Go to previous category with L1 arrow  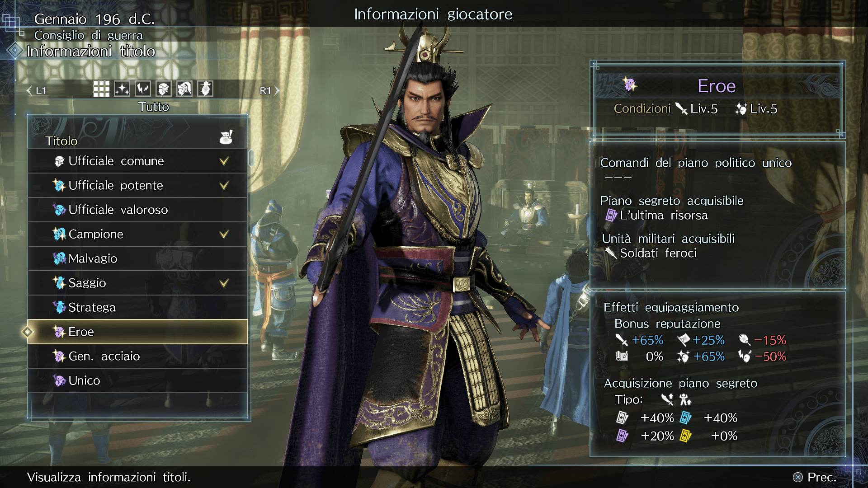pyautogui.click(x=36, y=90)
